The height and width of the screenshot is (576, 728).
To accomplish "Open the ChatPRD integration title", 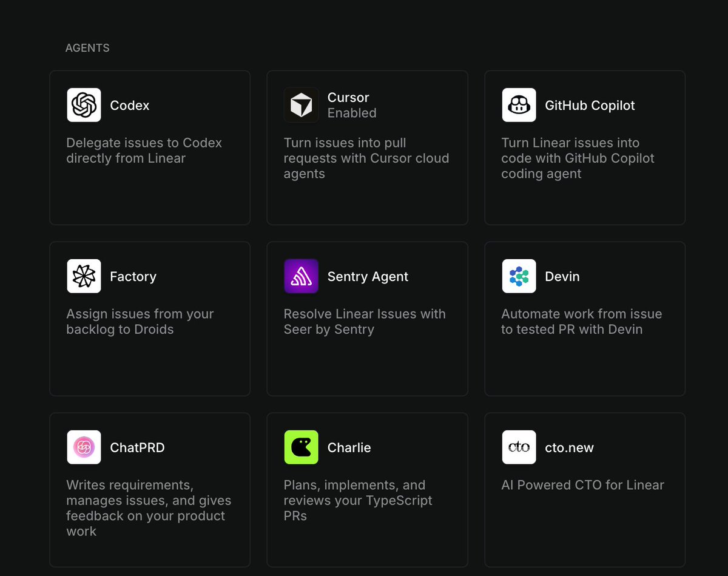I will coord(137,447).
